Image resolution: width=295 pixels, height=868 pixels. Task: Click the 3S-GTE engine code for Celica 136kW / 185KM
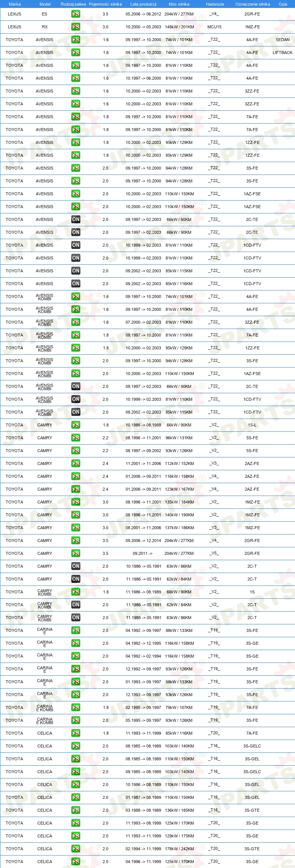252,810
